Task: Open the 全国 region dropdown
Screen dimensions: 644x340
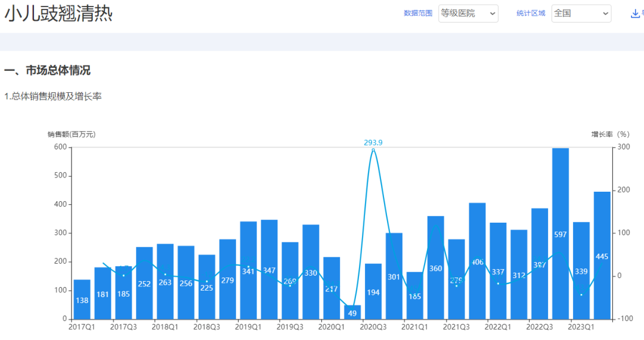Action: click(x=581, y=13)
